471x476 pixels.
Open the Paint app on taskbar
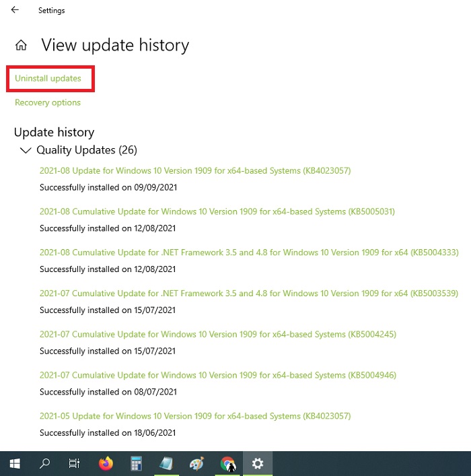pyautogui.click(x=196, y=464)
